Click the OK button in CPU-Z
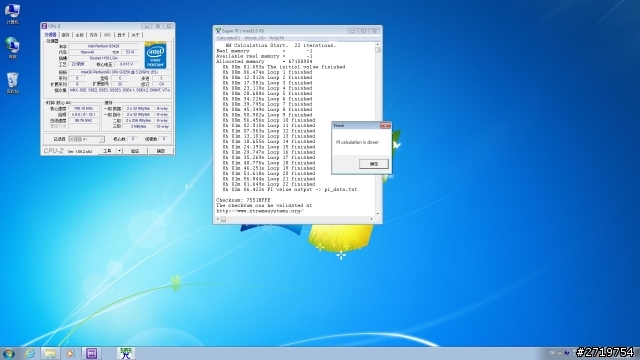640x360 pixels. pyautogui.click(x=161, y=151)
